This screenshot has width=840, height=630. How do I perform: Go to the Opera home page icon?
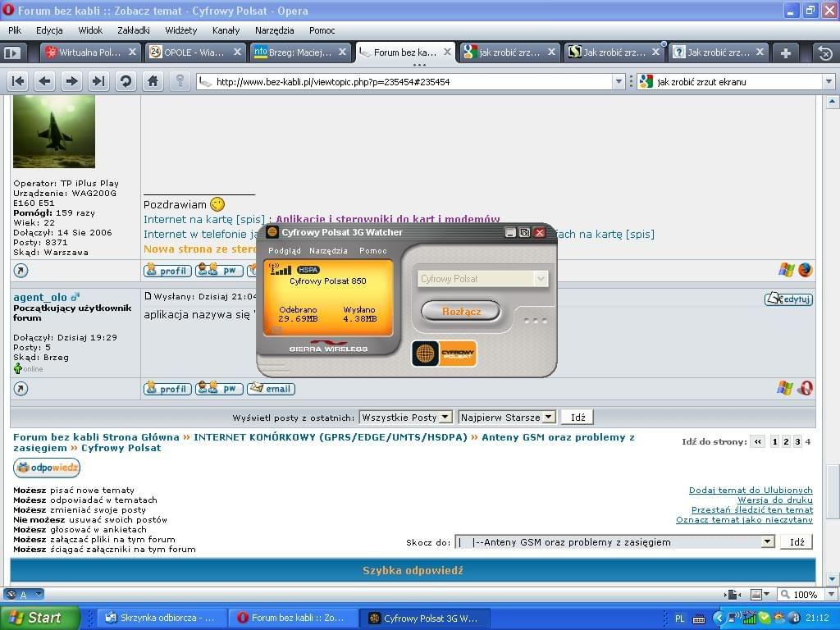153,81
